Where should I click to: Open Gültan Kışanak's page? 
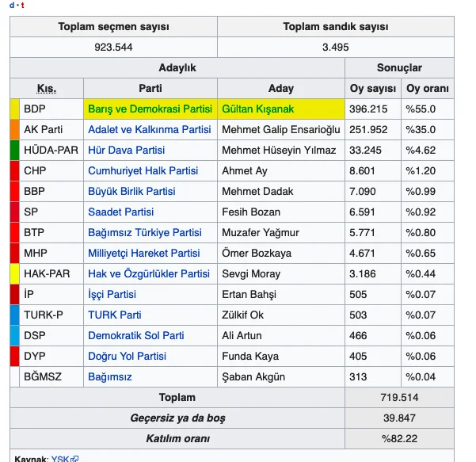[257, 109]
